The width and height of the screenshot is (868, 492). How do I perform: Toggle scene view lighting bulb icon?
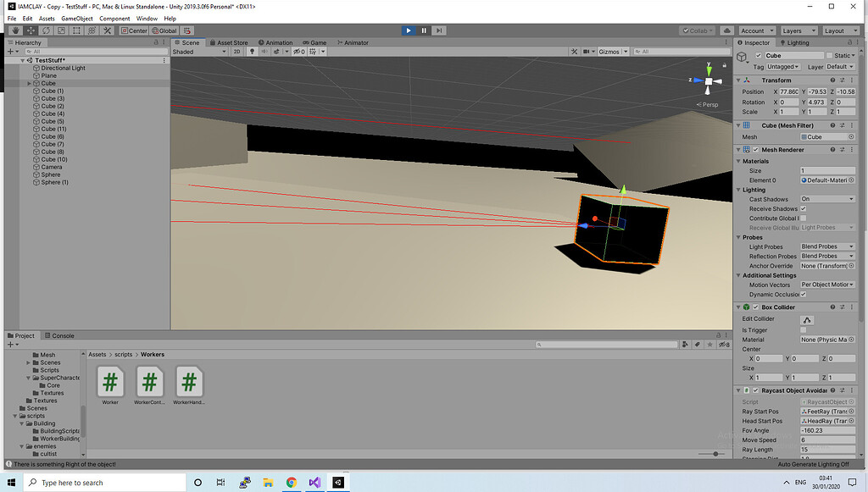click(252, 52)
